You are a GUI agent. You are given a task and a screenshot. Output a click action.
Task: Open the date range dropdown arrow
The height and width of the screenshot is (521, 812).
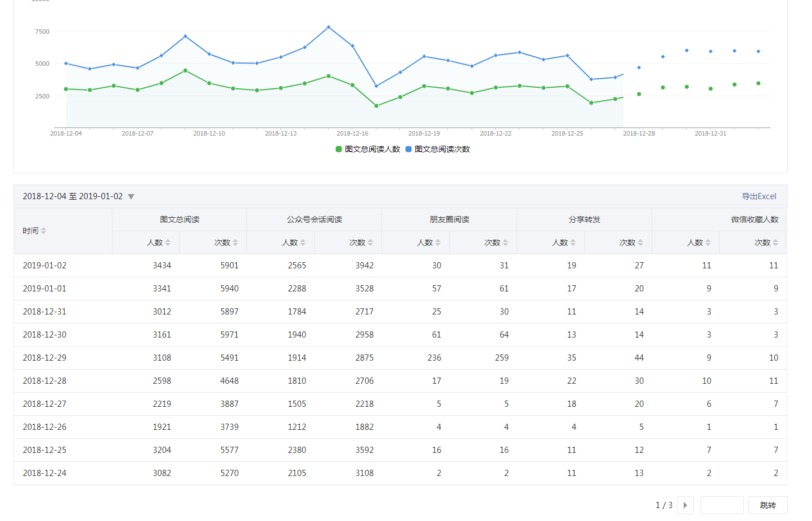click(x=131, y=197)
